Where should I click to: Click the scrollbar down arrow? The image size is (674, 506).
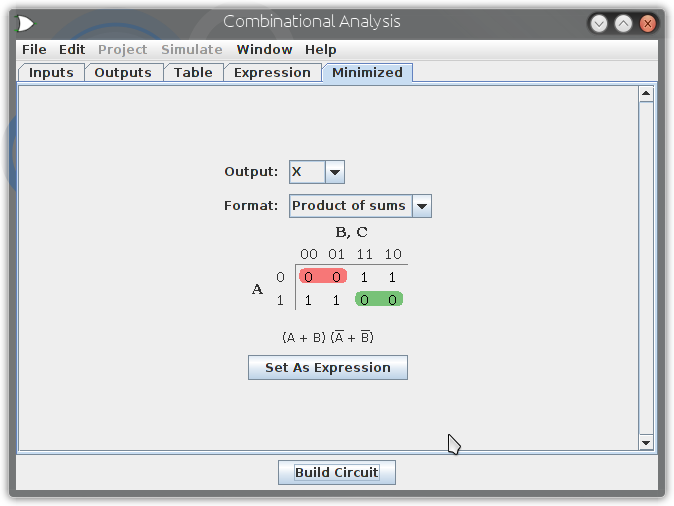click(646, 442)
